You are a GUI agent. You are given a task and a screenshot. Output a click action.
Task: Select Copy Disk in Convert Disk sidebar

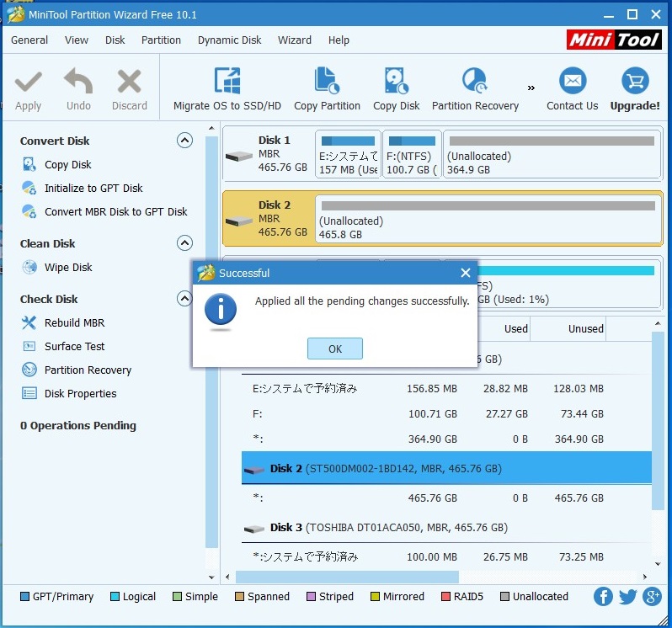point(67,164)
